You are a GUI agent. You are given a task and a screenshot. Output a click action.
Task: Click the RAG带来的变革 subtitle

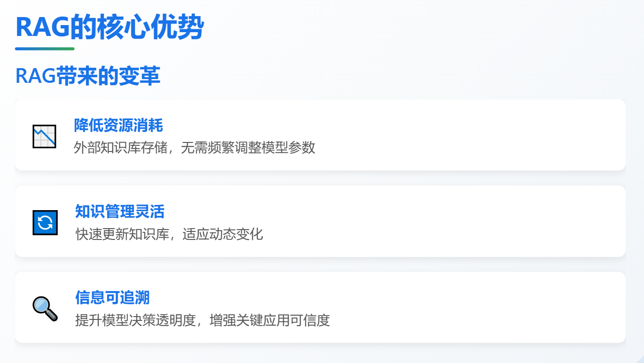pos(88,76)
